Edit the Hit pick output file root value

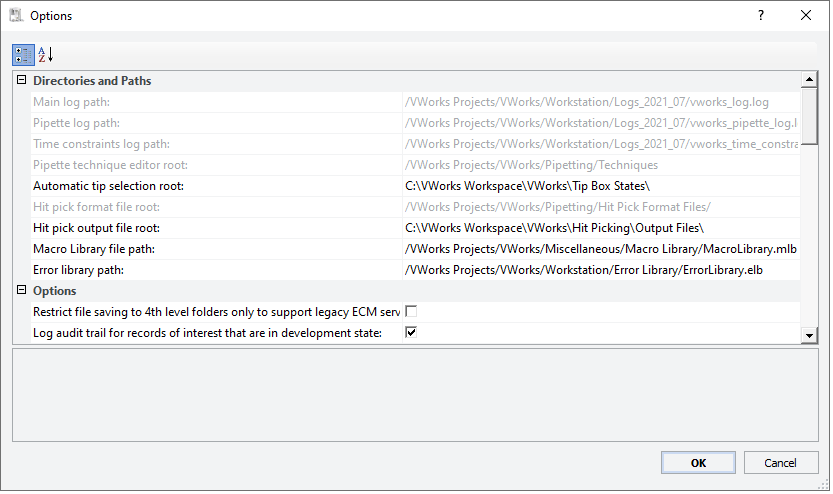point(601,228)
